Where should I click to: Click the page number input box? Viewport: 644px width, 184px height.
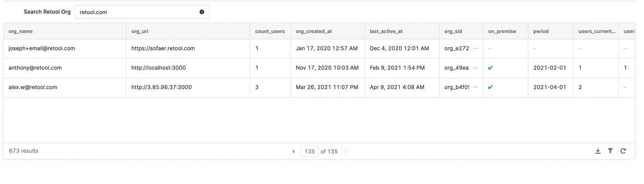coord(310,151)
